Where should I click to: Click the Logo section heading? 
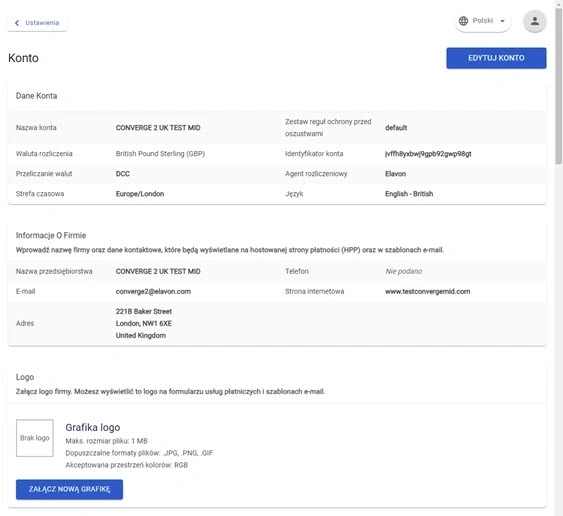pos(25,377)
